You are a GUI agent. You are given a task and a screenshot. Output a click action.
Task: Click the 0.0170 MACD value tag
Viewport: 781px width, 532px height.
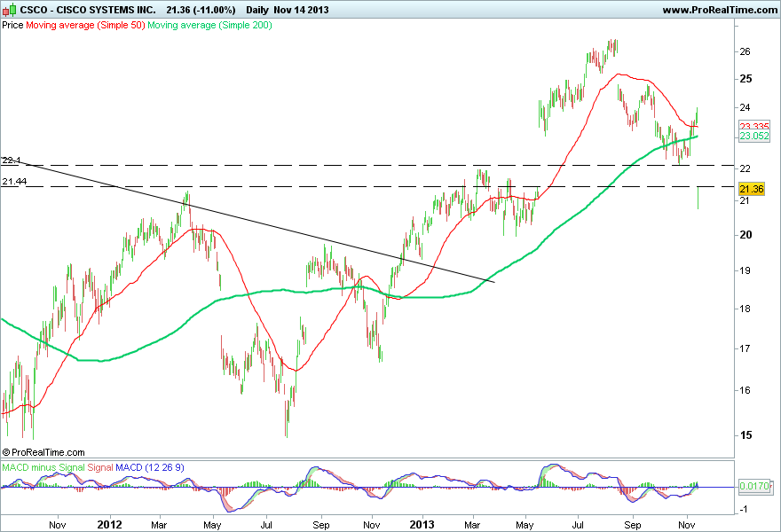[754, 486]
